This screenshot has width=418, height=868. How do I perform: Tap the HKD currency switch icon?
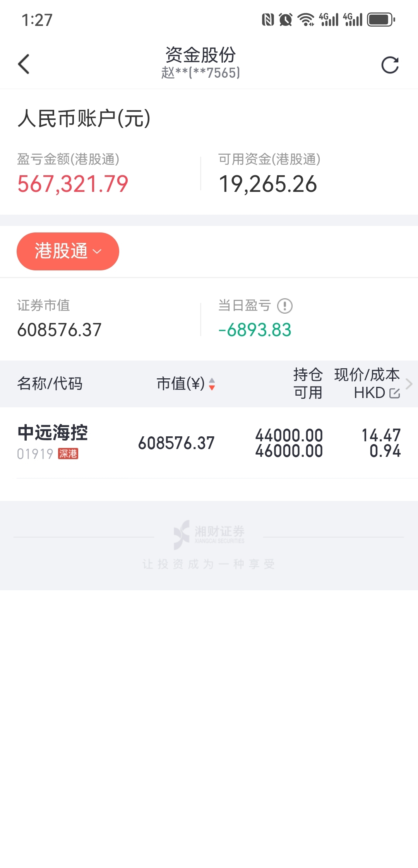point(394,393)
